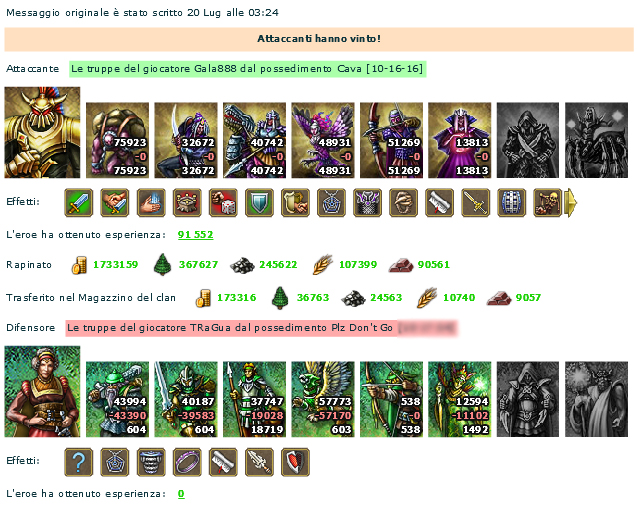Click the red shield defender effect icon
This screenshot has width=637, height=505.
[x=295, y=462]
